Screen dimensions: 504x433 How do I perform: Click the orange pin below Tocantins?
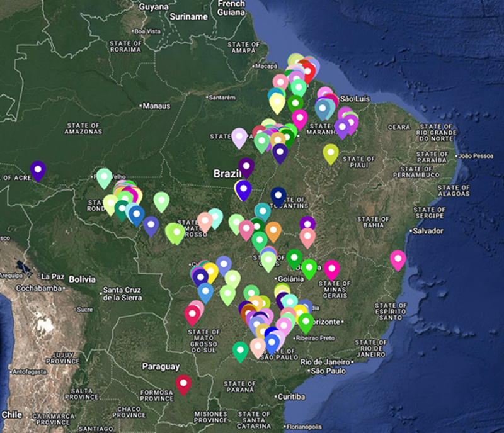click(x=273, y=230)
